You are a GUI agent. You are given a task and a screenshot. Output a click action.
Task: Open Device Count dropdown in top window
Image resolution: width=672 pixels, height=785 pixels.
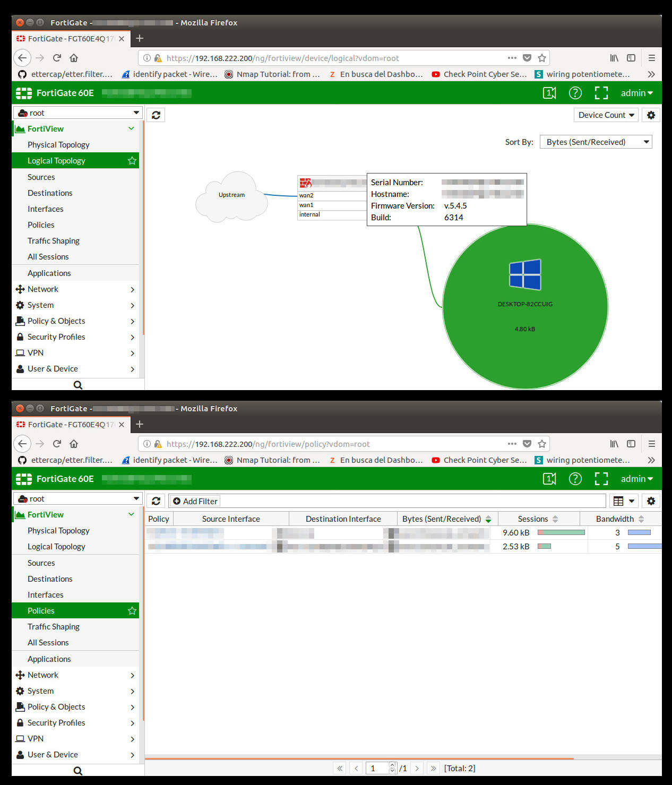(x=606, y=115)
